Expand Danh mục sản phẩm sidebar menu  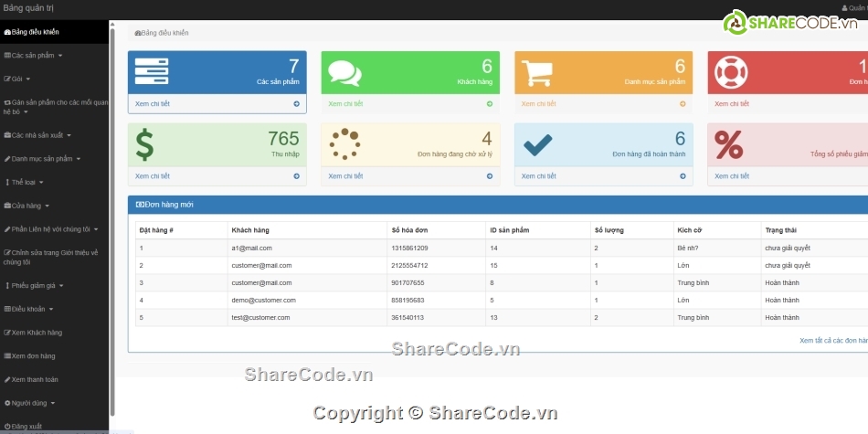pos(54,159)
